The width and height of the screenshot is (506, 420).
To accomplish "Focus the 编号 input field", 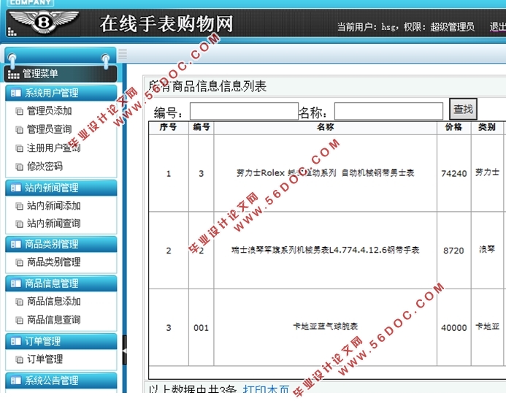I will point(243,111).
